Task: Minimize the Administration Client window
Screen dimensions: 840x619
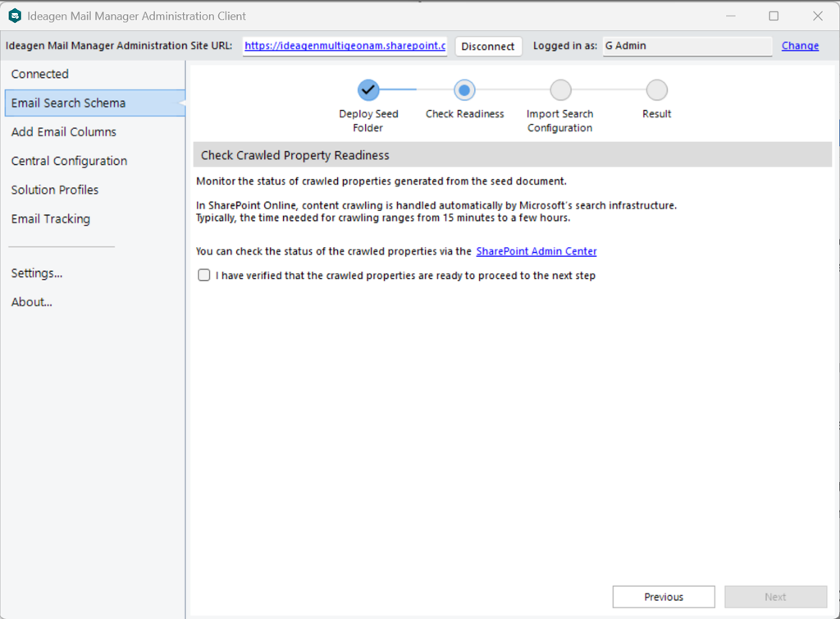Action: (x=731, y=16)
